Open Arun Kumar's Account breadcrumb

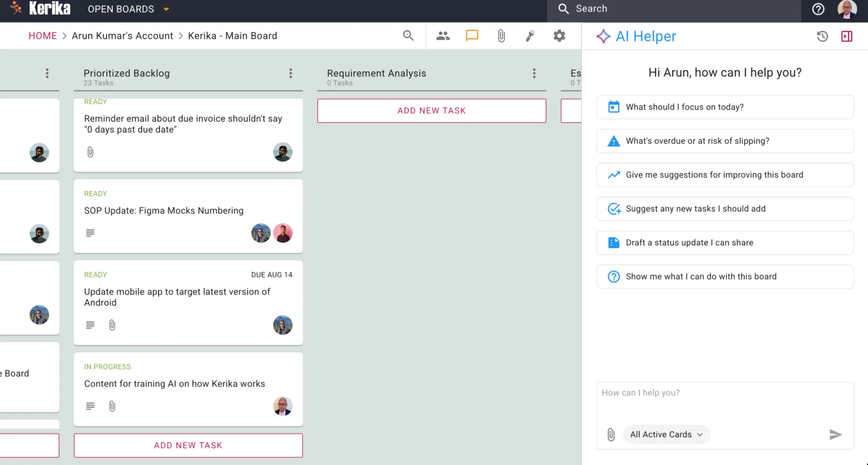pos(122,36)
